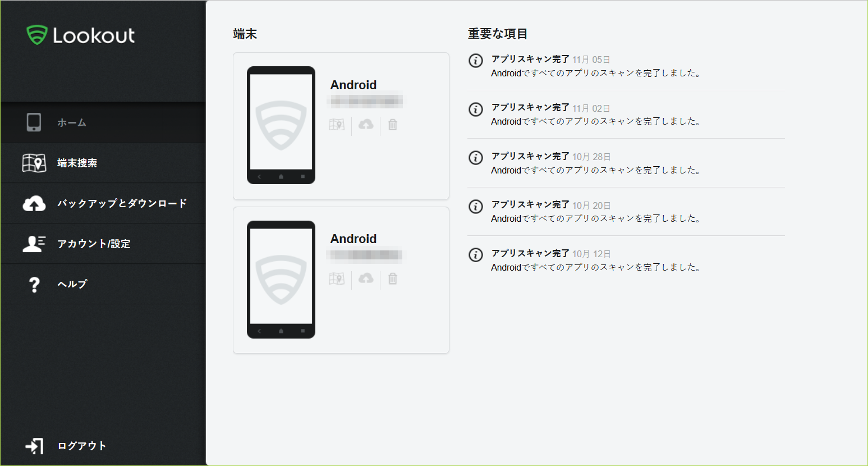The image size is (868, 466).
Task: Click the Lookout shield logo
Action: pyautogui.click(x=37, y=35)
